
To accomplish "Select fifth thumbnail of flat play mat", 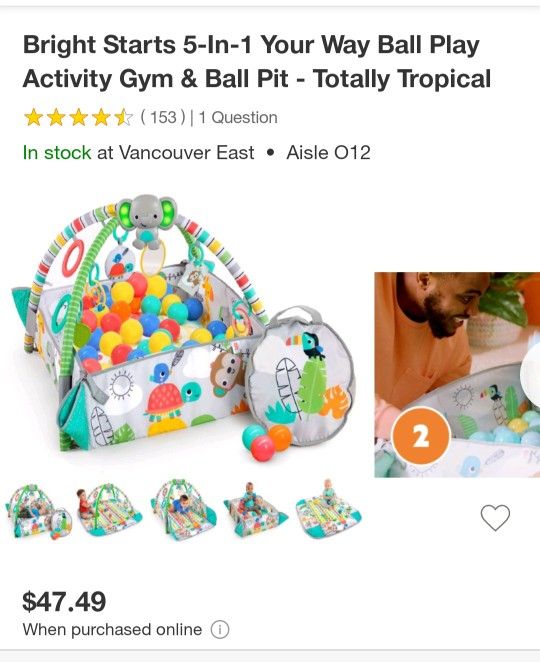I will click(x=329, y=508).
